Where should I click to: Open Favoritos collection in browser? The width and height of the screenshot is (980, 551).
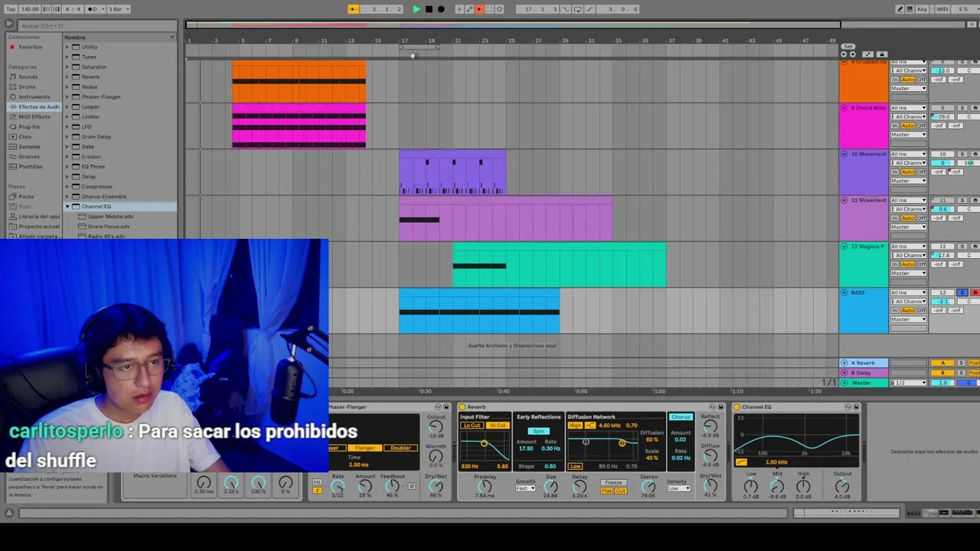(31, 47)
